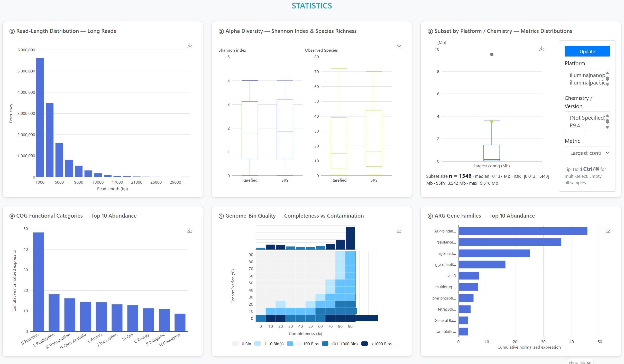Download the ARG Gene Families chart
The height and width of the screenshot is (364, 624).
point(608,230)
